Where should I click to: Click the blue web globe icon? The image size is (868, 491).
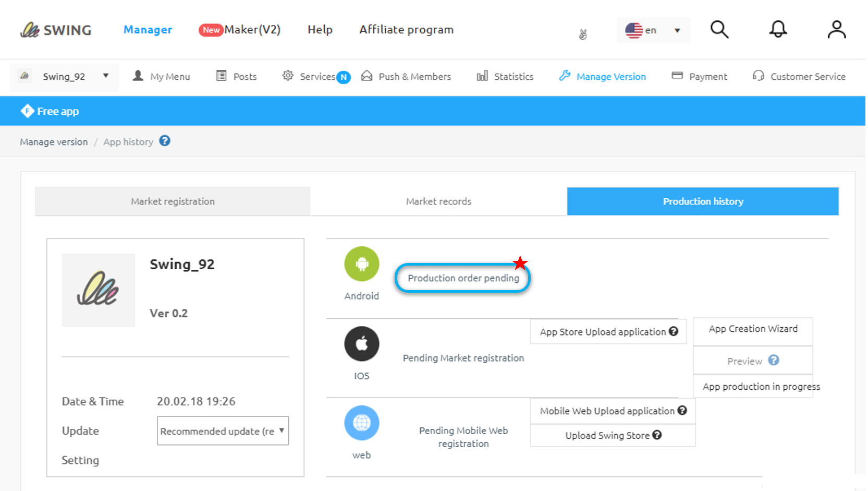pos(361,423)
